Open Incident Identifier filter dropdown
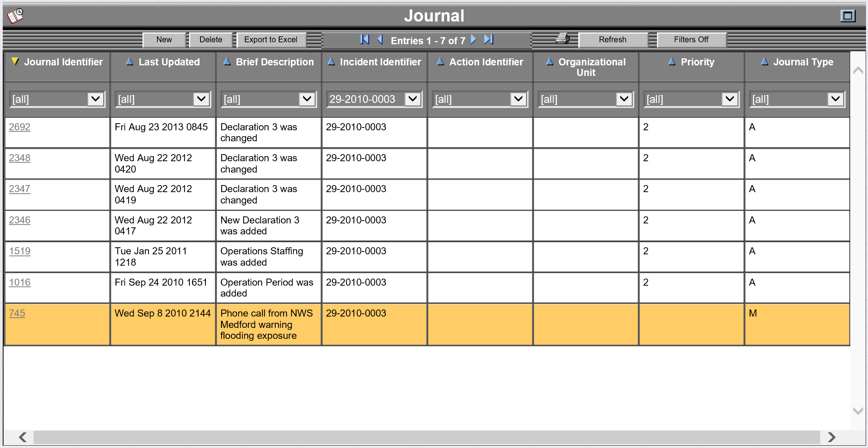The width and height of the screenshot is (868, 448). (x=413, y=99)
